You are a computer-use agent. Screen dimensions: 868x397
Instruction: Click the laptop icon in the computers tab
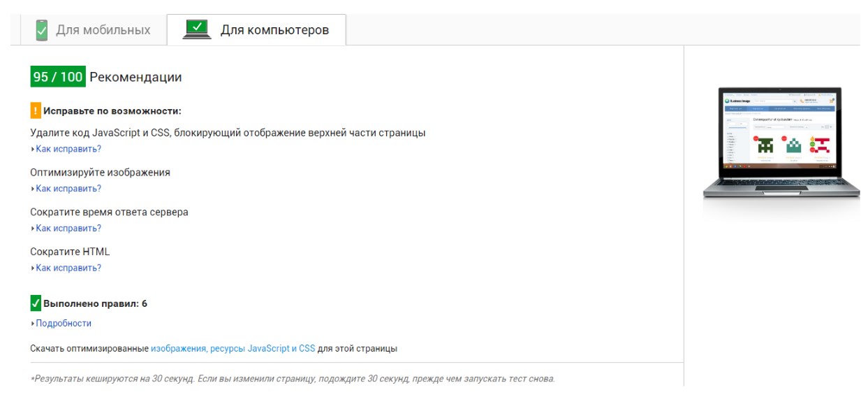point(197,29)
